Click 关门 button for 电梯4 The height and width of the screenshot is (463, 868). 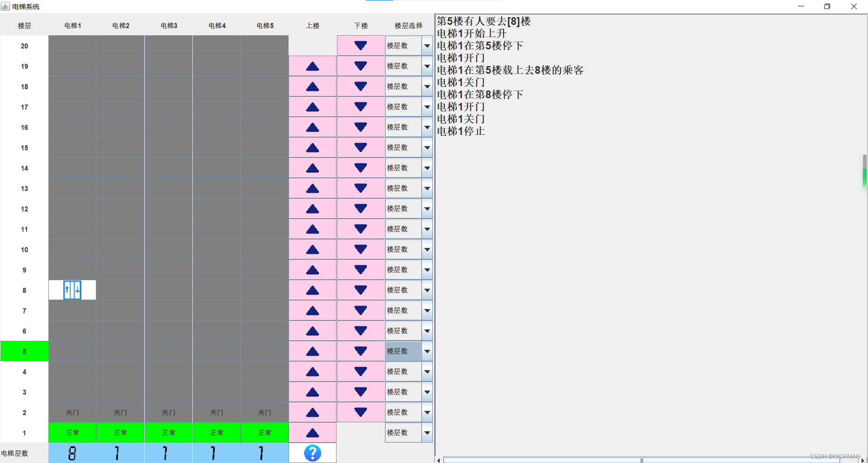tap(217, 412)
